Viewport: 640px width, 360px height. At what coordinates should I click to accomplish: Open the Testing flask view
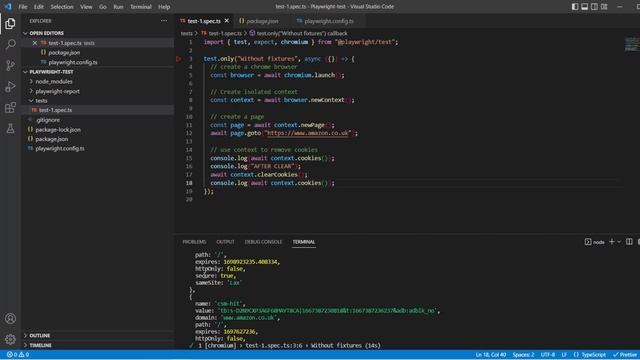[10, 128]
